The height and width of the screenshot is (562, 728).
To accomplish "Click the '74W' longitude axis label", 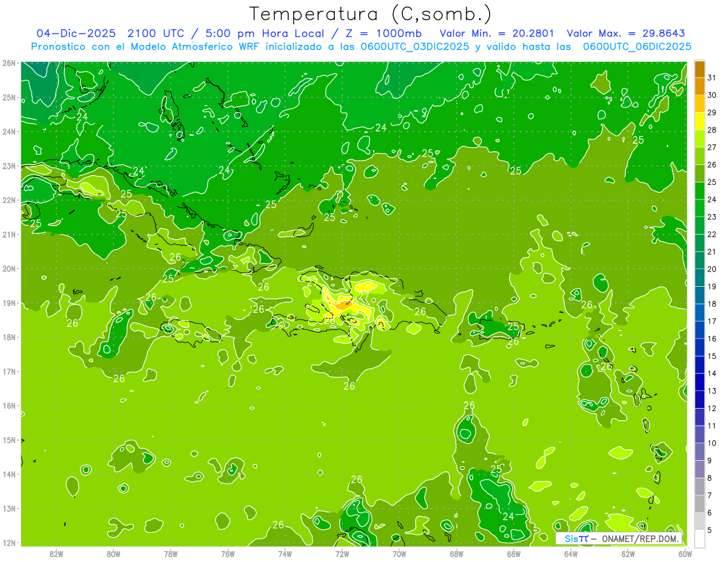I will [x=285, y=554].
